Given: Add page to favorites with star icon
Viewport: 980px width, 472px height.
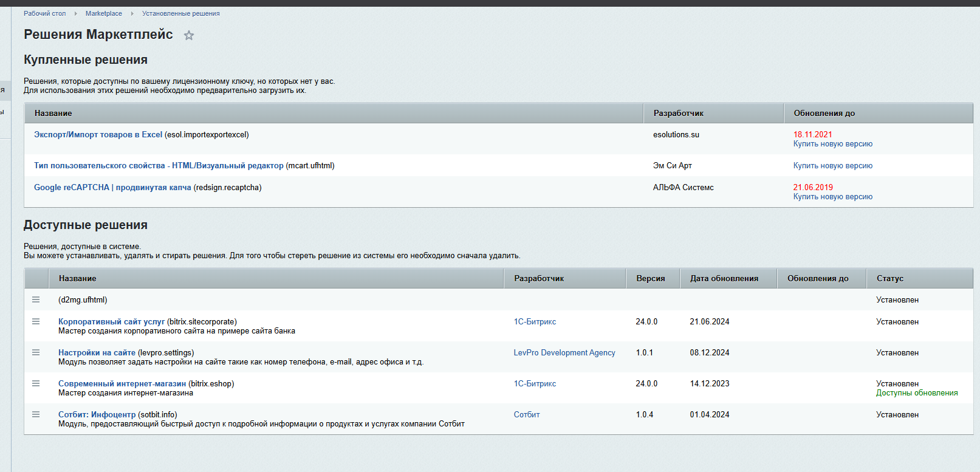Looking at the screenshot, I should pyautogui.click(x=189, y=35).
